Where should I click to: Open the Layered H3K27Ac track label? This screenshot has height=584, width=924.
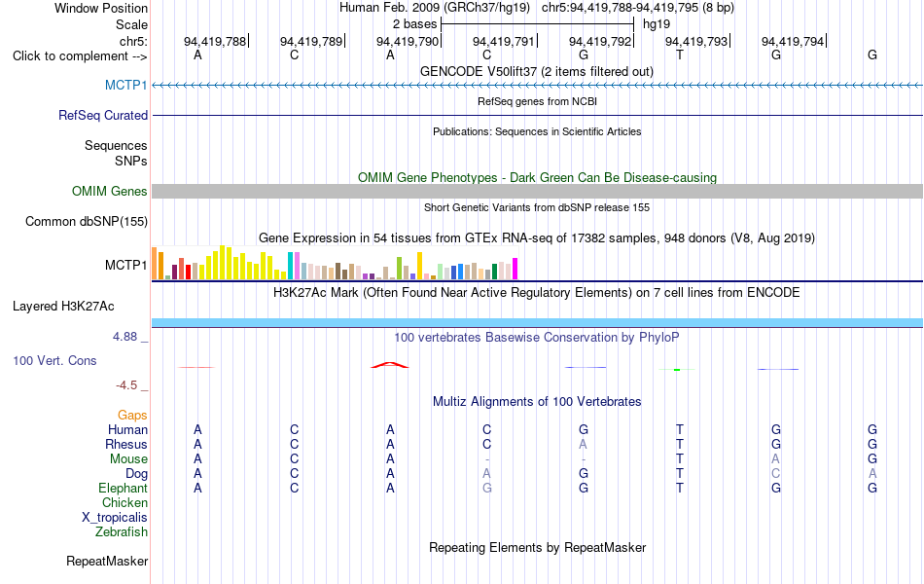(63, 307)
